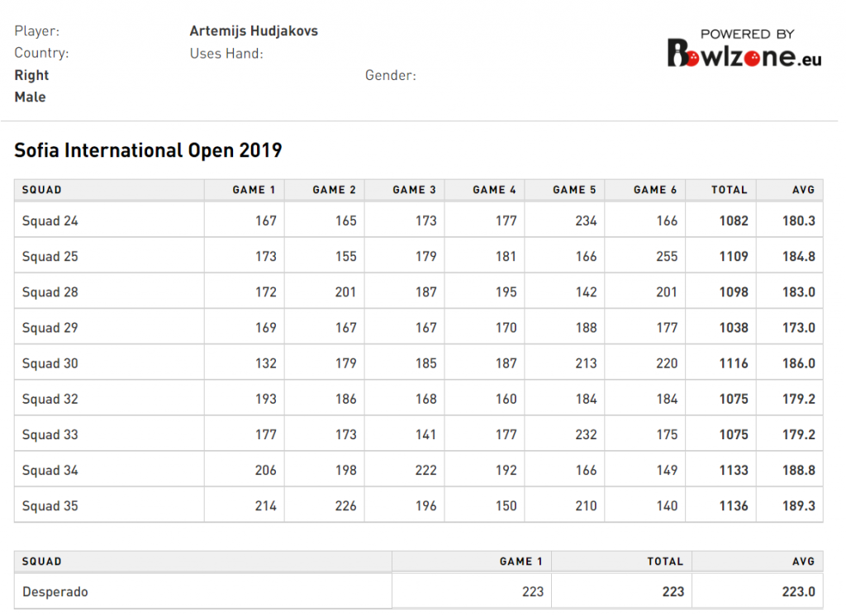Select the Squad 24 row label
This screenshot has width=846, height=616.
pyautogui.click(x=50, y=220)
